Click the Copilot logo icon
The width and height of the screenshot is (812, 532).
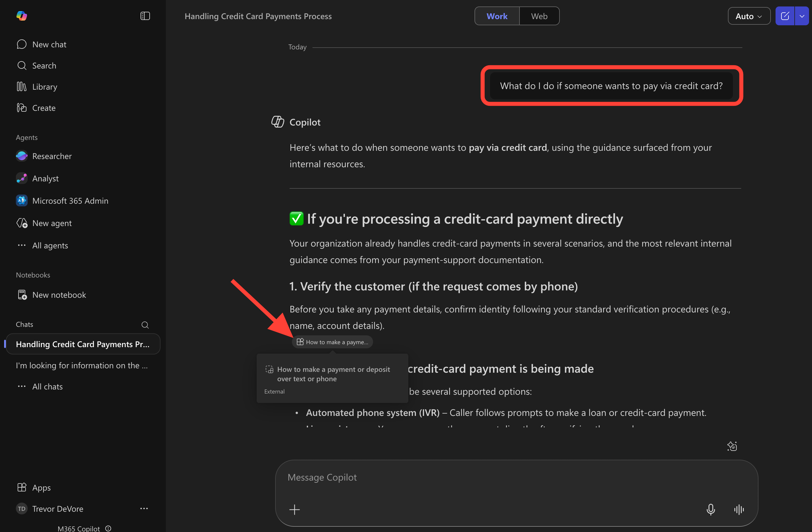[21, 16]
